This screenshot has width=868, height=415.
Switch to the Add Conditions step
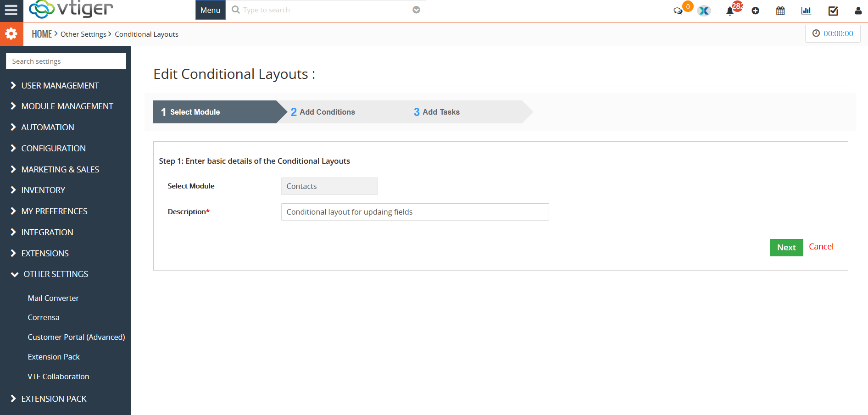327,112
